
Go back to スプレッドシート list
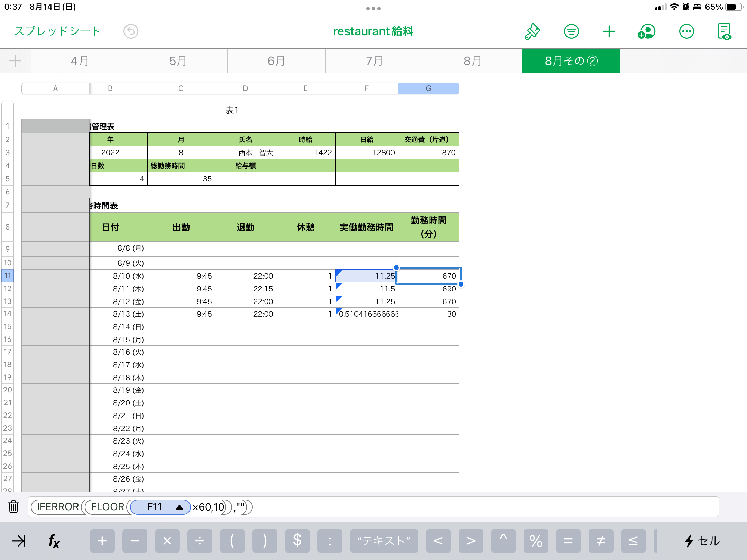(57, 31)
